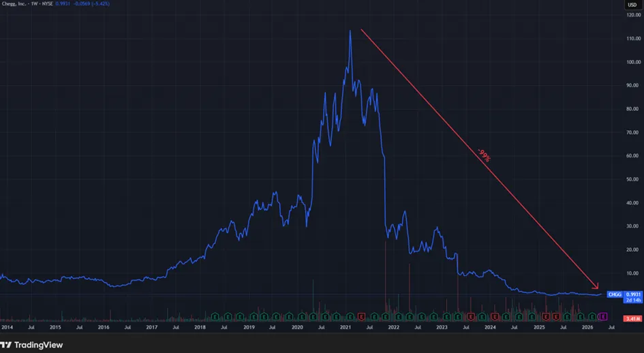Click the 50.00 price axis label
The height and width of the screenshot is (353, 644).
coord(634,179)
